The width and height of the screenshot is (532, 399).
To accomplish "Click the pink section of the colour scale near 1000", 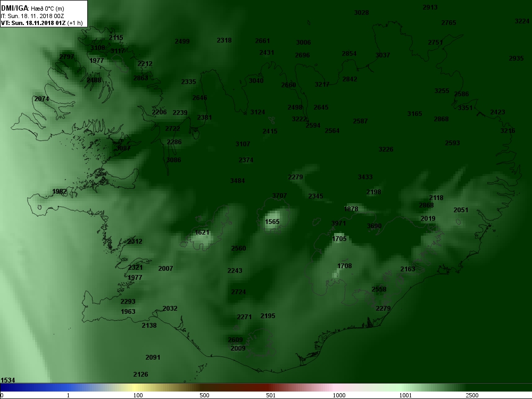I will click(x=336, y=387).
